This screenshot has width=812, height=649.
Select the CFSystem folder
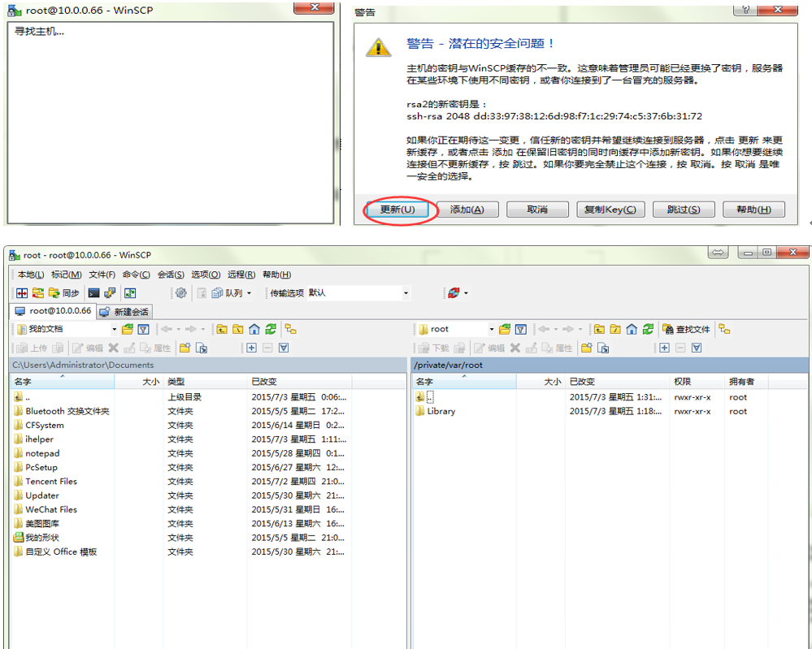click(39, 425)
